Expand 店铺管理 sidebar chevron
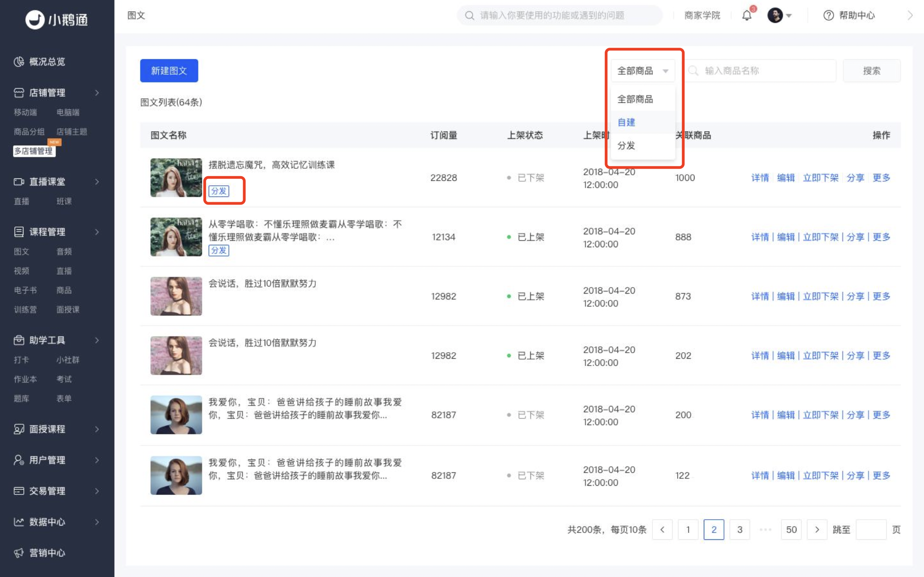This screenshot has height=577, width=924. (x=97, y=93)
